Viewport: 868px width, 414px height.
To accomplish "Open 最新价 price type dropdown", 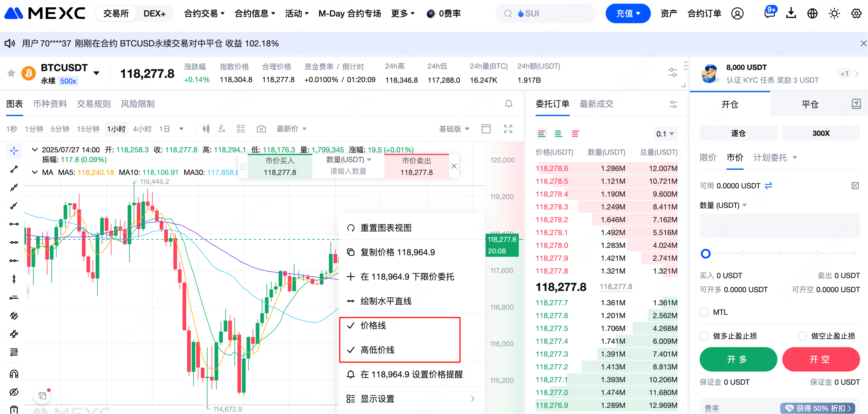I will [292, 129].
